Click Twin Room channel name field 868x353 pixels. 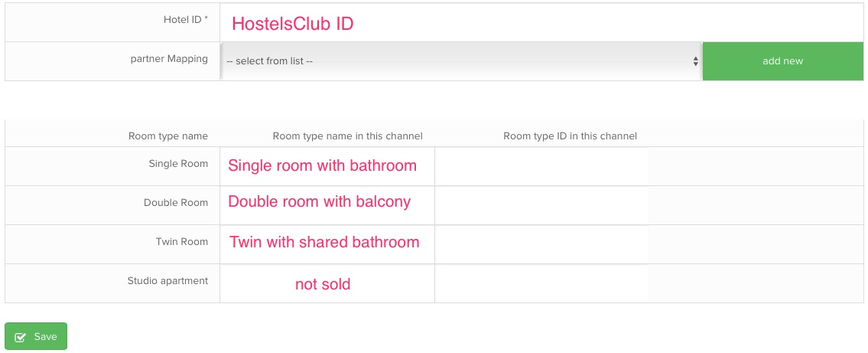[327, 244]
